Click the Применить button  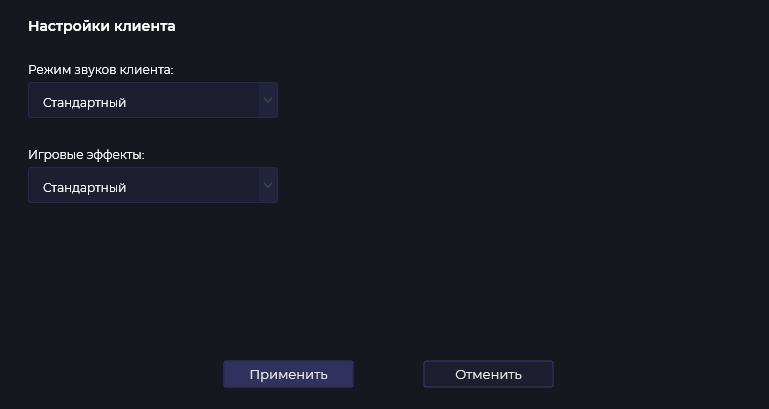288,374
